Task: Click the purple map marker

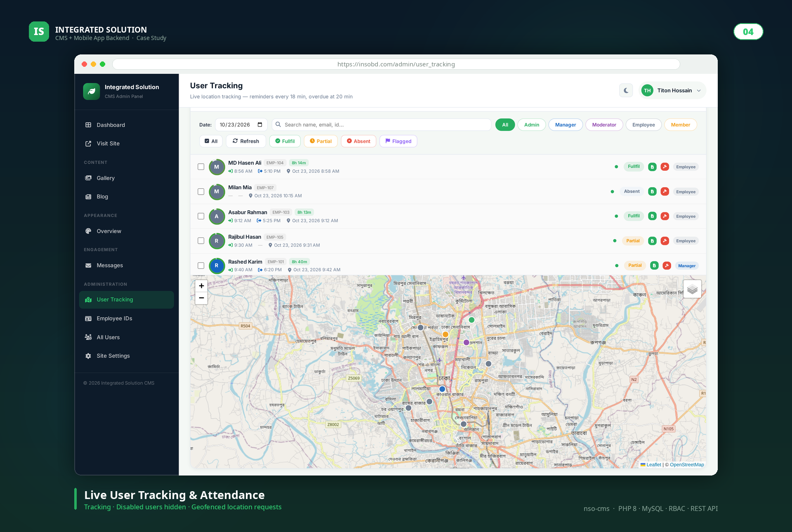Action: 466,342
